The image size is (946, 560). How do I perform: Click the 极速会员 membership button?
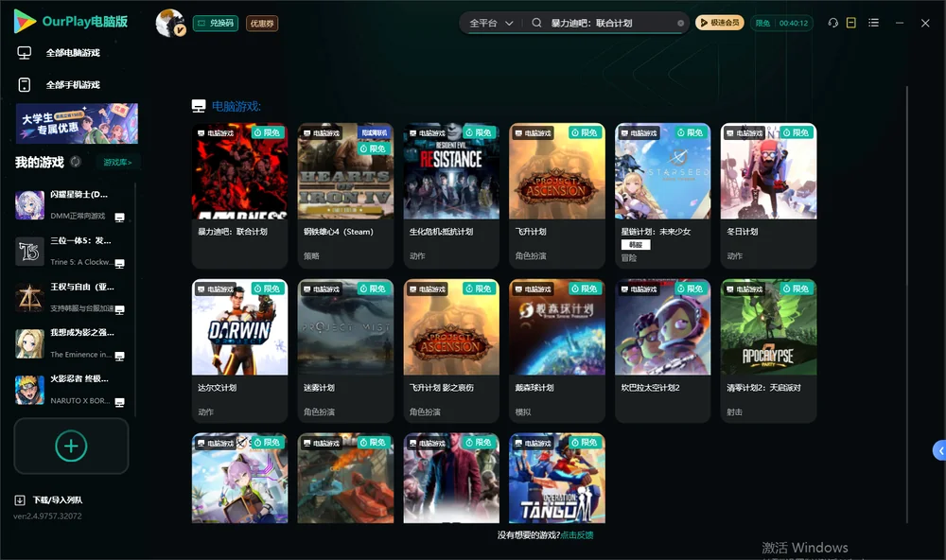[x=719, y=23]
